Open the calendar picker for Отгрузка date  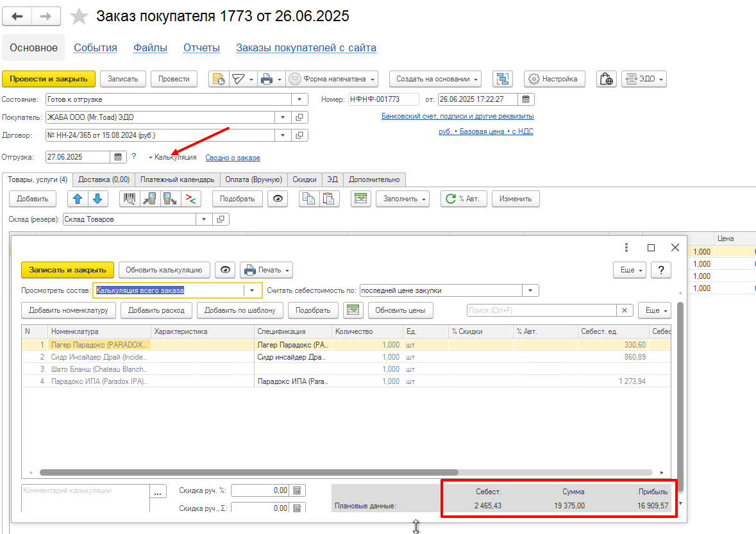point(118,157)
